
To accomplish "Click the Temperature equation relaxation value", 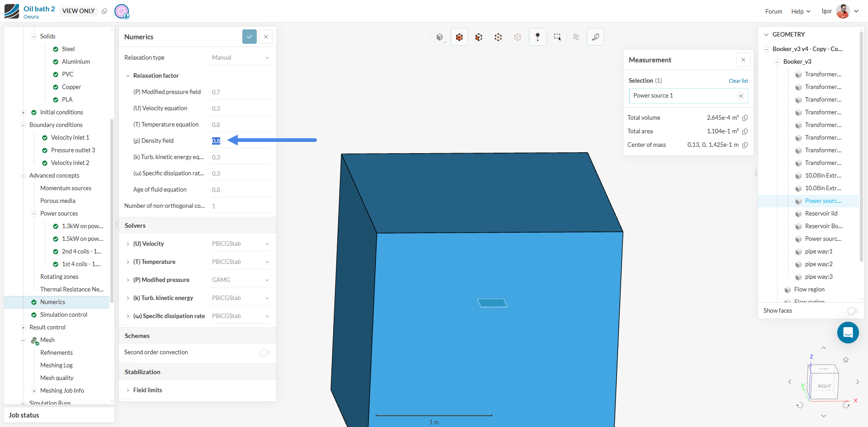I will [241, 125].
